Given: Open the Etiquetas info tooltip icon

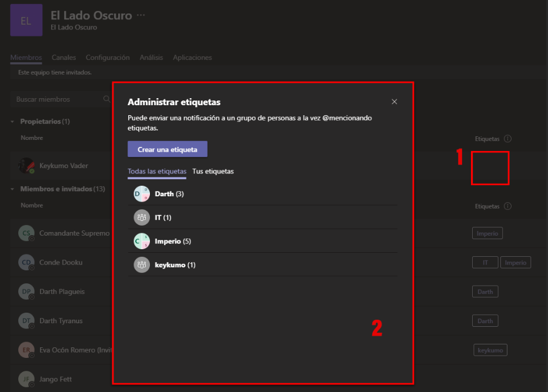Looking at the screenshot, I should [x=508, y=139].
